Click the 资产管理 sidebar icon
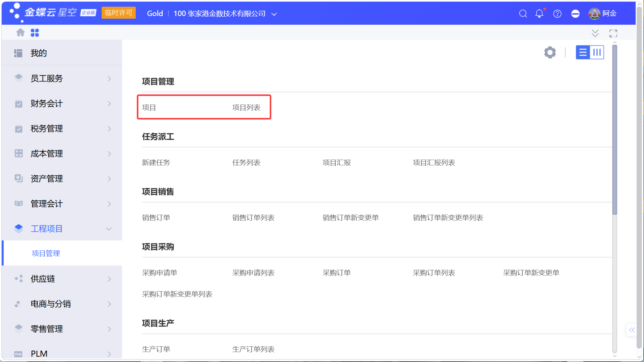Image resolution: width=644 pixels, height=362 pixels. 19,178
